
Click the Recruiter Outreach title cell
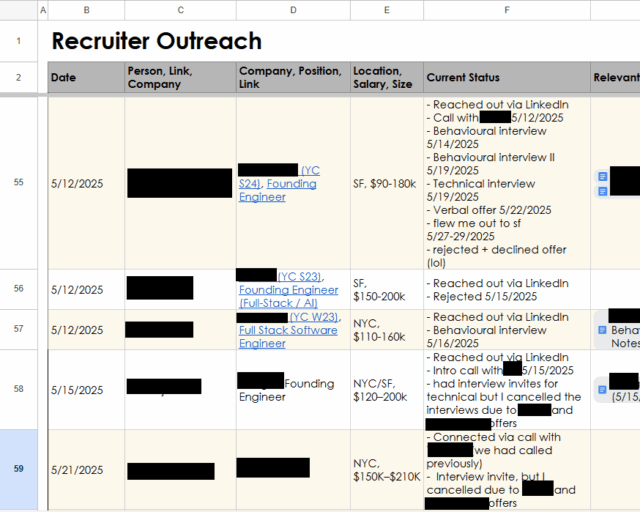[157, 42]
